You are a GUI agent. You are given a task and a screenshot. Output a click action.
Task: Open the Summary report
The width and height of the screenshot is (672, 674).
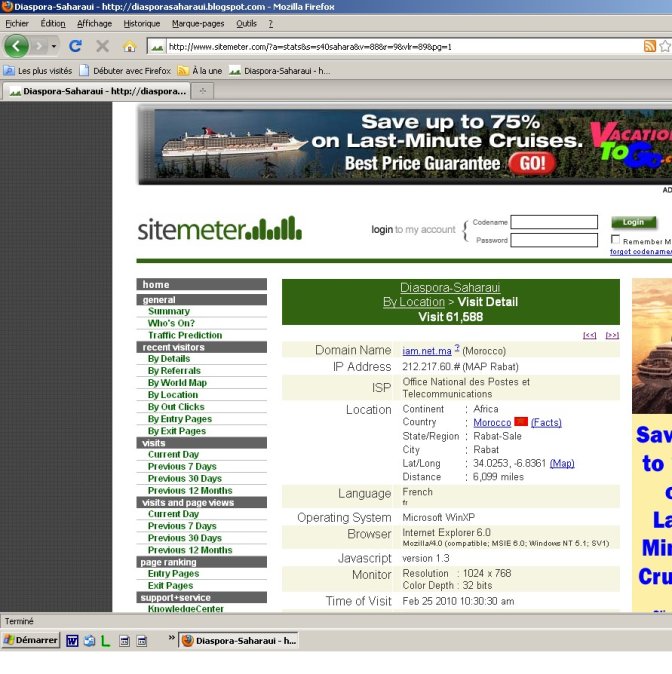(x=169, y=311)
